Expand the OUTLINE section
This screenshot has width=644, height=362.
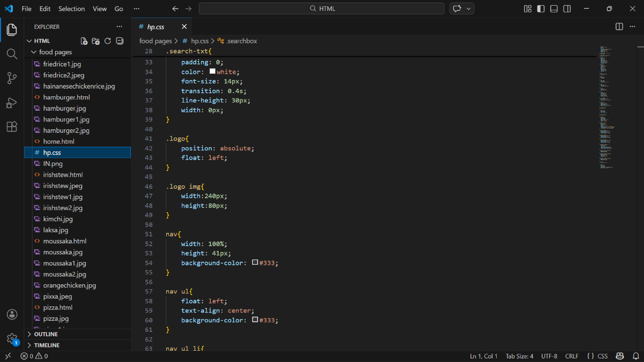coord(46,334)
